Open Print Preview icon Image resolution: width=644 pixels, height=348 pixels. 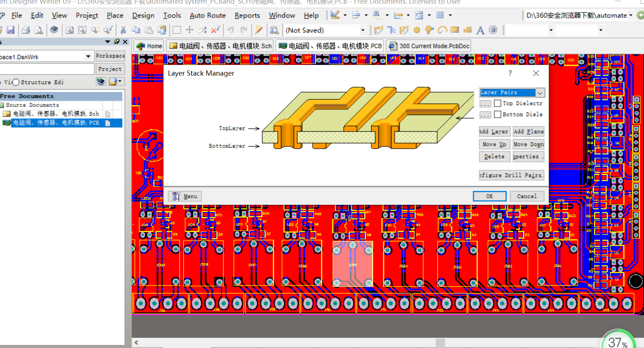pyautogui.click(x=39, y=30)
